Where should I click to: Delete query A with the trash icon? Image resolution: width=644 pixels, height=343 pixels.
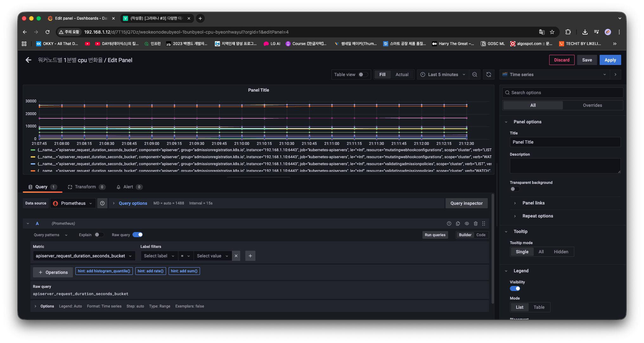[475, 223]
